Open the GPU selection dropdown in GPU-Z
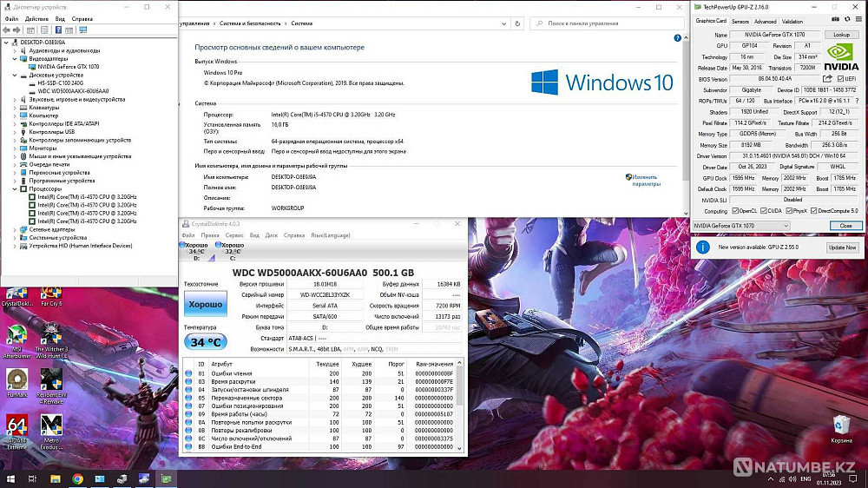Image resolution: width=868 pixels, height=488 pixels. [740, 226]
